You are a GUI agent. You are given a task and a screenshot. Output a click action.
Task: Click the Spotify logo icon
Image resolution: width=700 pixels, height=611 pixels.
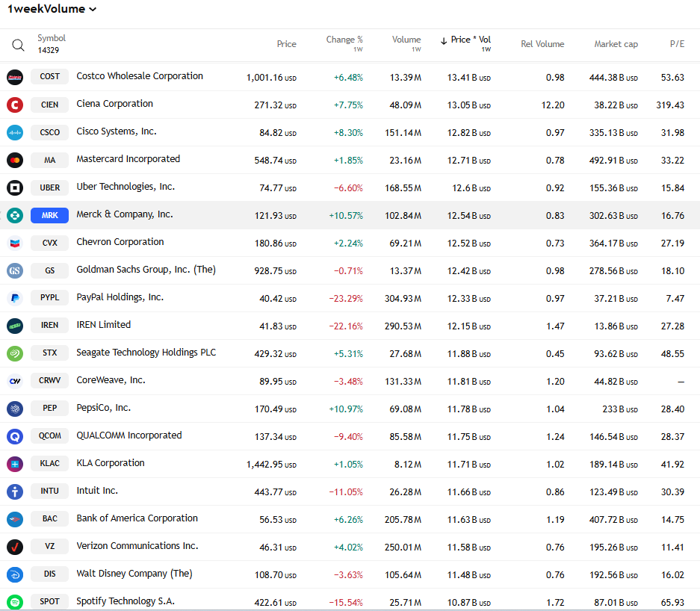(15, 602)
